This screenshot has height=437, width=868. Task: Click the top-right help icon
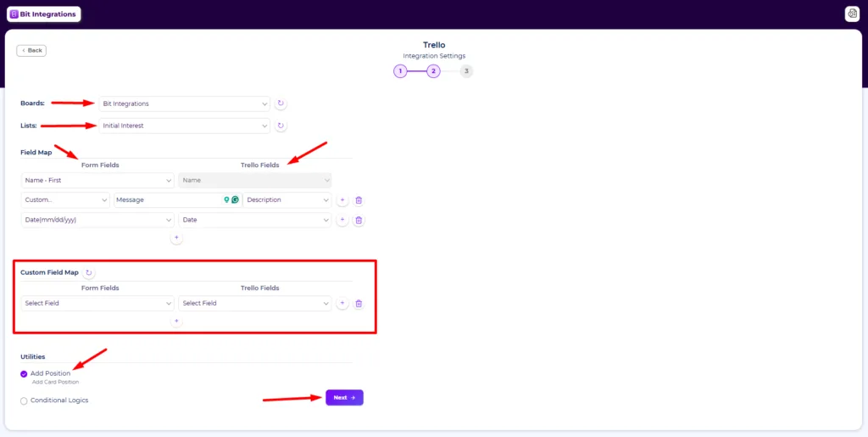coord(852,14)
